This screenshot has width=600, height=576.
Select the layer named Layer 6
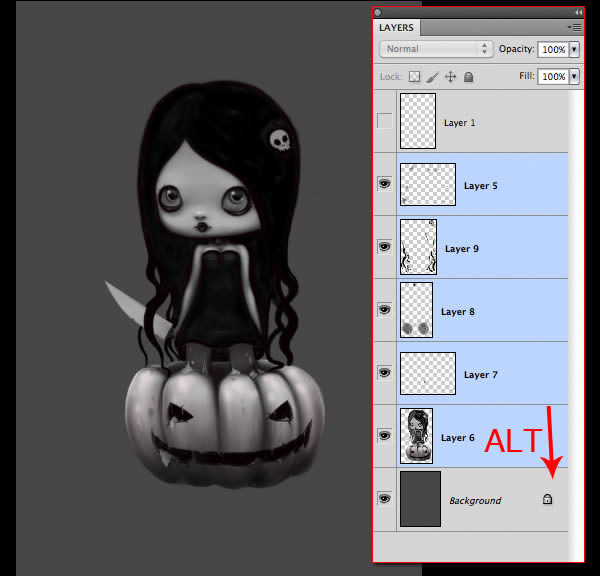458,438
